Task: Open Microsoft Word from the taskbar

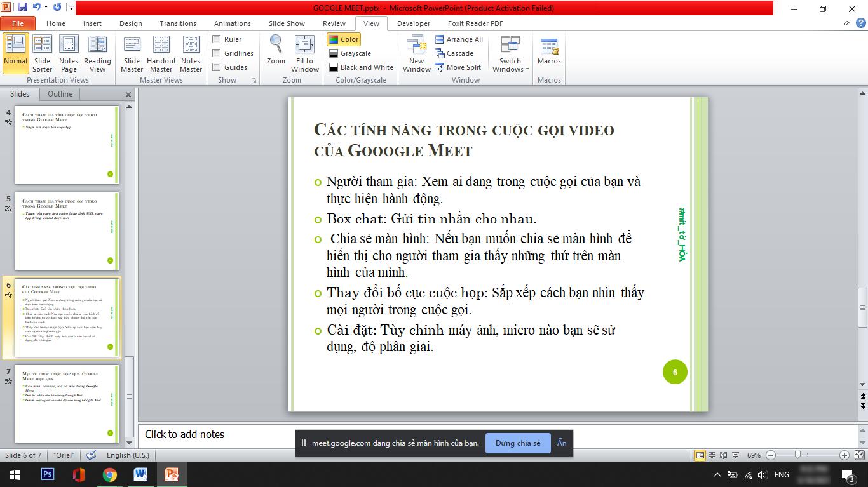Action: [140, 474]
